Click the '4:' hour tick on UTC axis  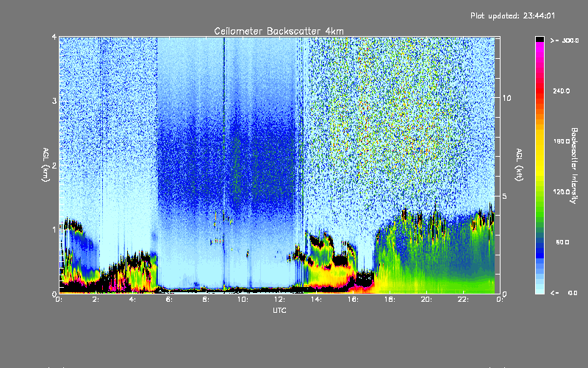pyautogui.click(x=132, y=300)
